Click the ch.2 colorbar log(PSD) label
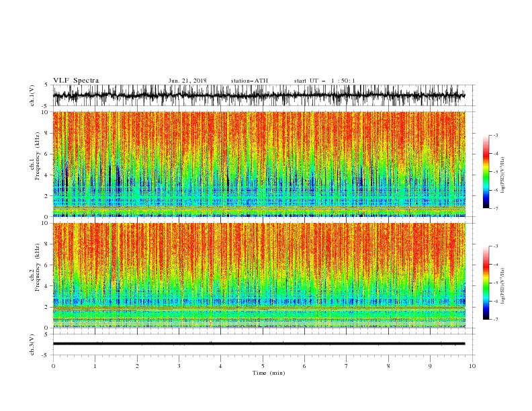 502,286
